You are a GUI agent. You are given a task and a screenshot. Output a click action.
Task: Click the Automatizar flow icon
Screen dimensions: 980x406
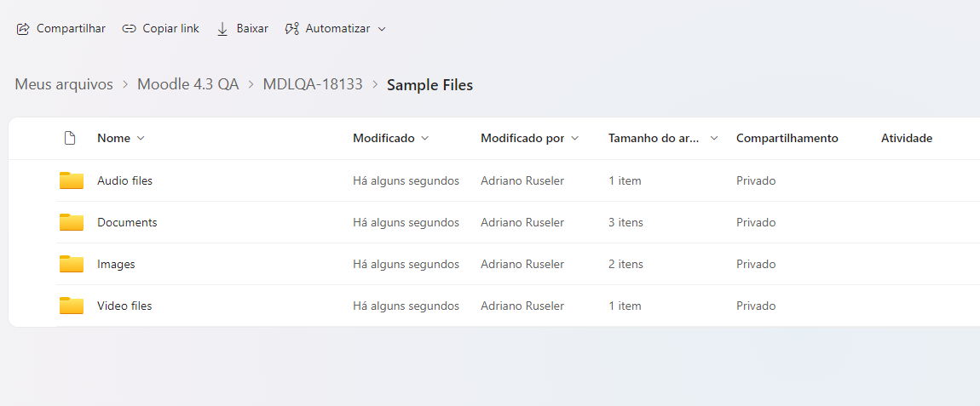click(292, 29)
